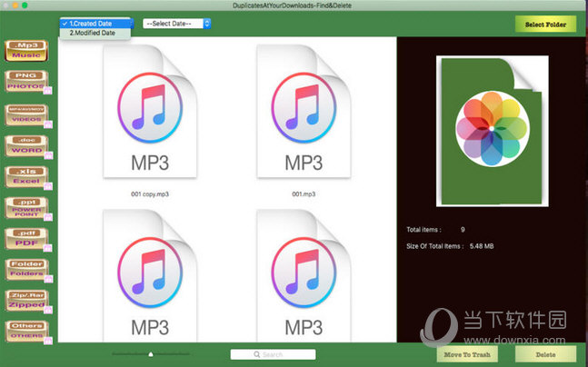The image size is (588, 367).
Task: Select the 001.mp3 file icon
Action: 304,111
